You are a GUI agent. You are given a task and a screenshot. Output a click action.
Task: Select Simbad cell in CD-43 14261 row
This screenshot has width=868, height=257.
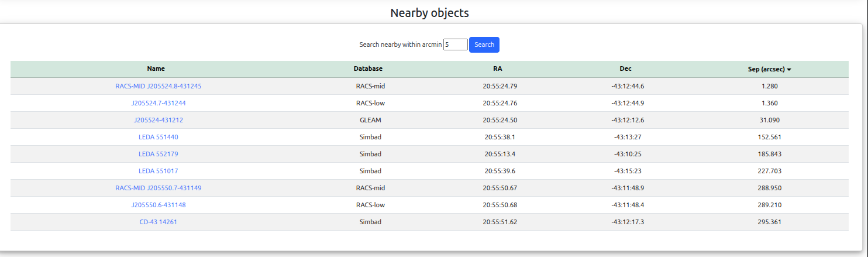pyautogui.click(x=370, y=222)
